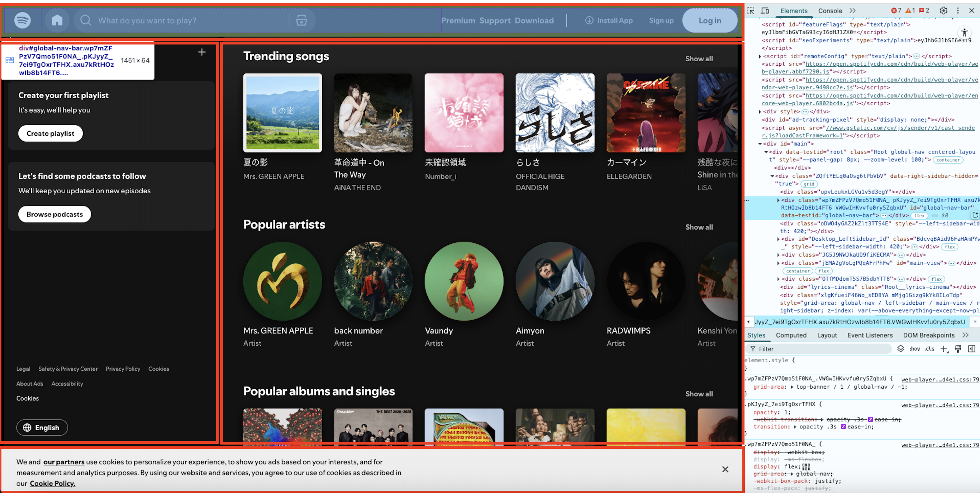Activate the DevTools inspect element picker icon
This screenshot has width=980, height=493.
[x=751, y=11]
